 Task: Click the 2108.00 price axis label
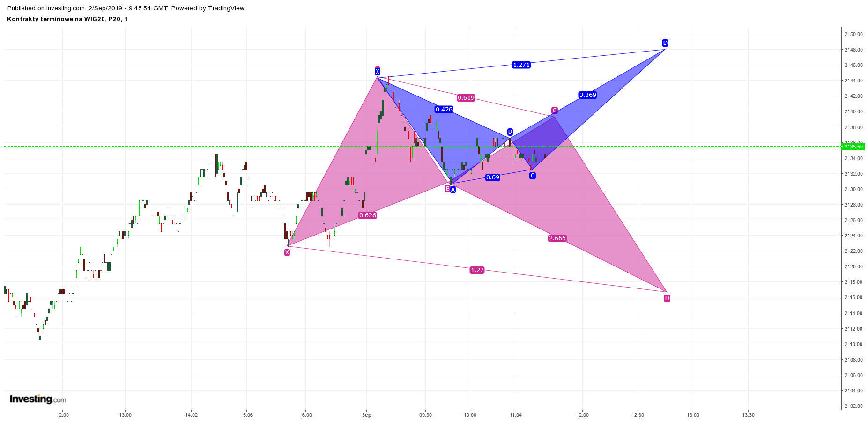coord(853,360)
